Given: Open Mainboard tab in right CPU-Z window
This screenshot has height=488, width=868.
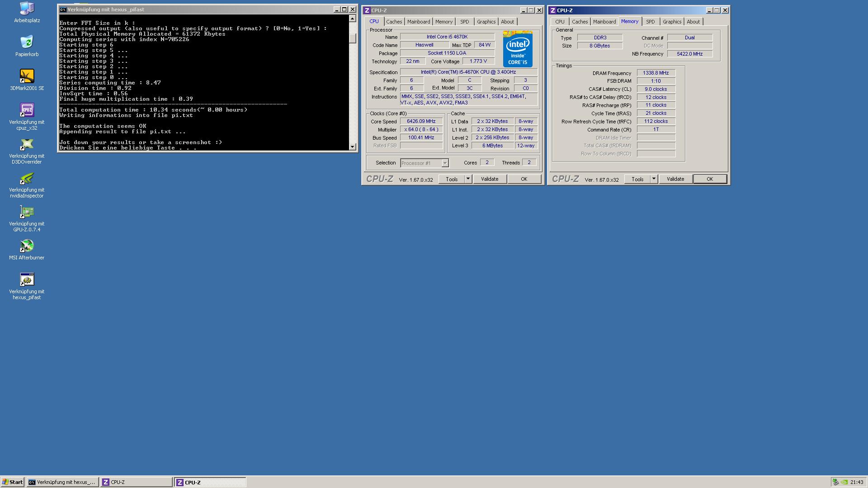Looking at the screenshot, I should coord(604,22).
